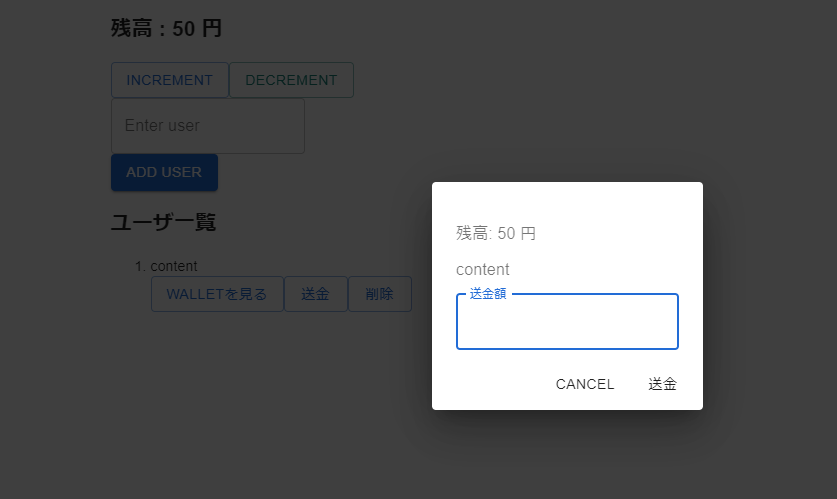The height and width of the screenshot is (499, 837).
Task: Click list item 1. content
Action: 166,266
